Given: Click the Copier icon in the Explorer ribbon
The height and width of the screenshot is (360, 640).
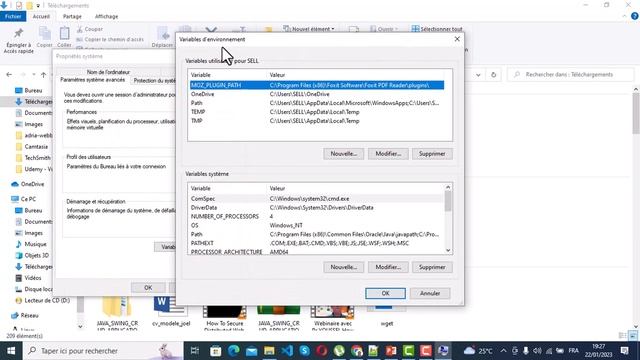Looking at the screenshot, I should (44, 34).
